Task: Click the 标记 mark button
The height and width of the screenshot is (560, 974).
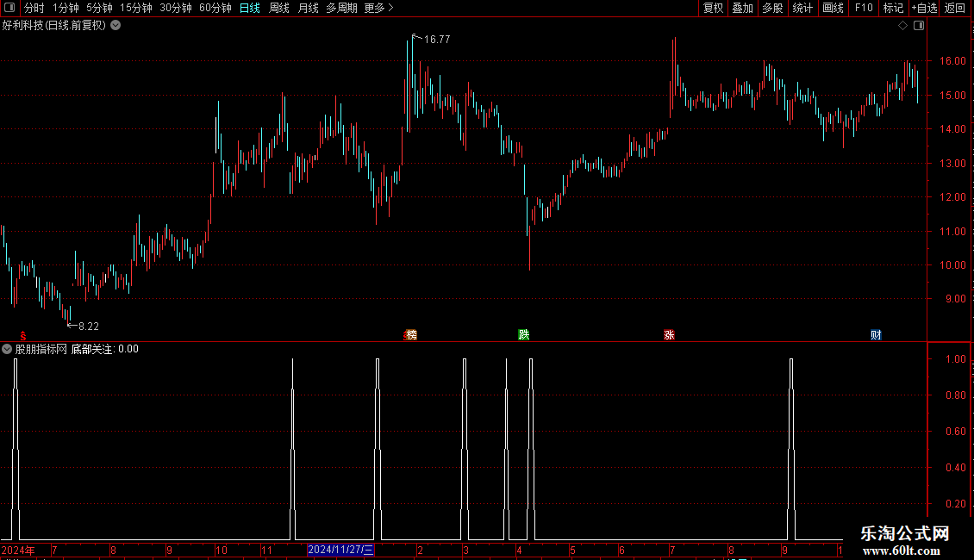Action: point(893,8)
